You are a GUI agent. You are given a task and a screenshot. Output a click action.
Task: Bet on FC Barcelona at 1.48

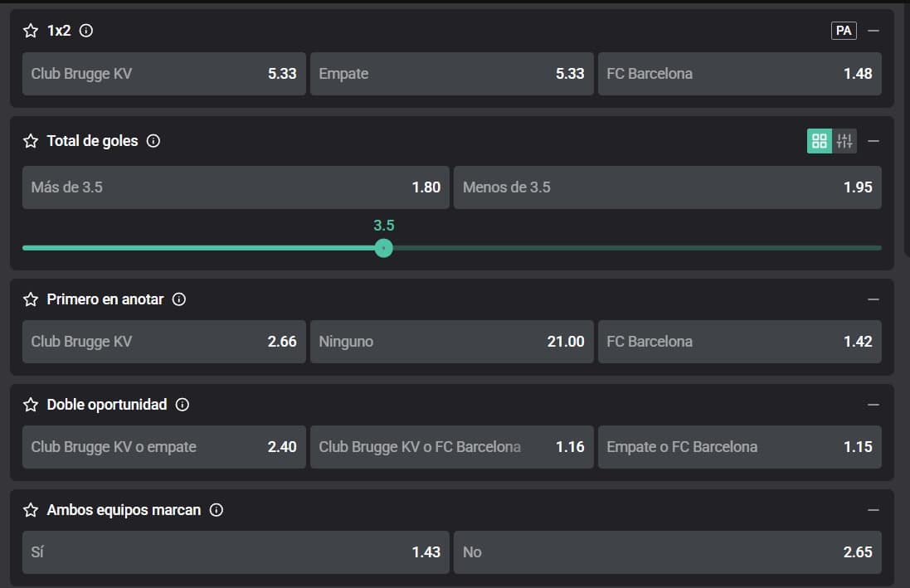[x=739, y=74]
